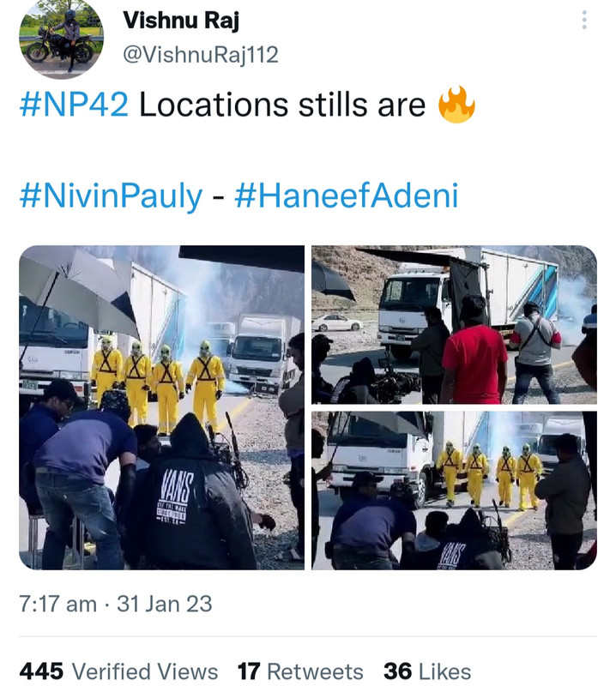View the 445 Verified Views count
The height and width of the screenshot is (686, 616).
(x=118, y=671)
